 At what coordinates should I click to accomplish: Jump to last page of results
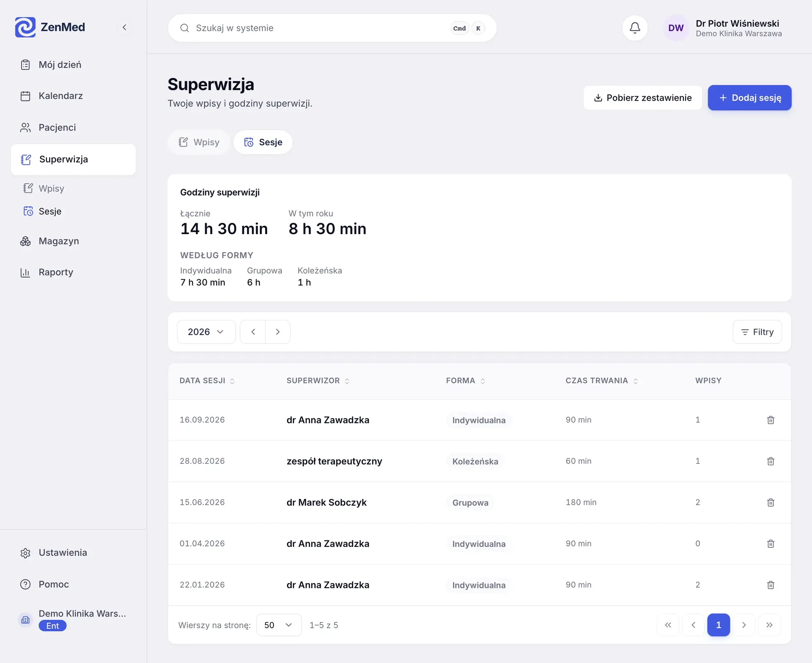(769, 625)
